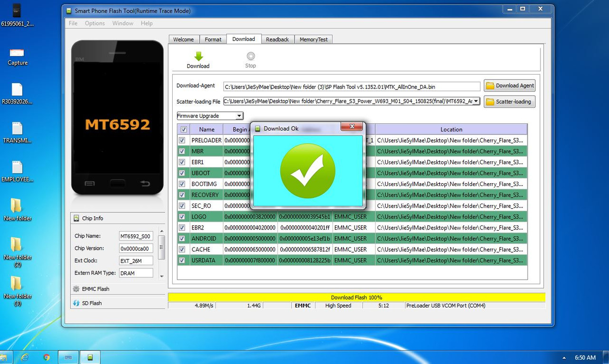Click the Chip Info scrollbar down arrow
609x364 pixels.
click(x=162, y=276)
